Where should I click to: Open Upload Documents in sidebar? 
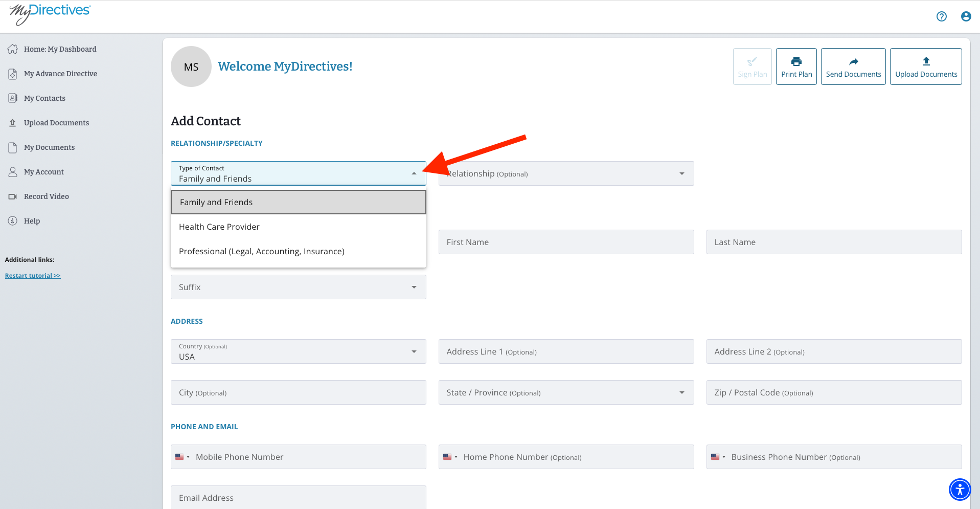coord(56,123)
